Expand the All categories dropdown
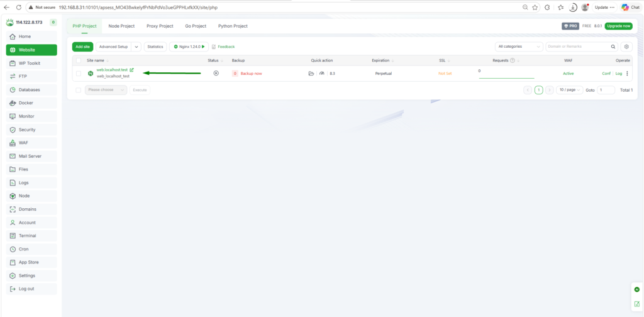The height and width of the screenshot is (317, 644). coord(519,47)
